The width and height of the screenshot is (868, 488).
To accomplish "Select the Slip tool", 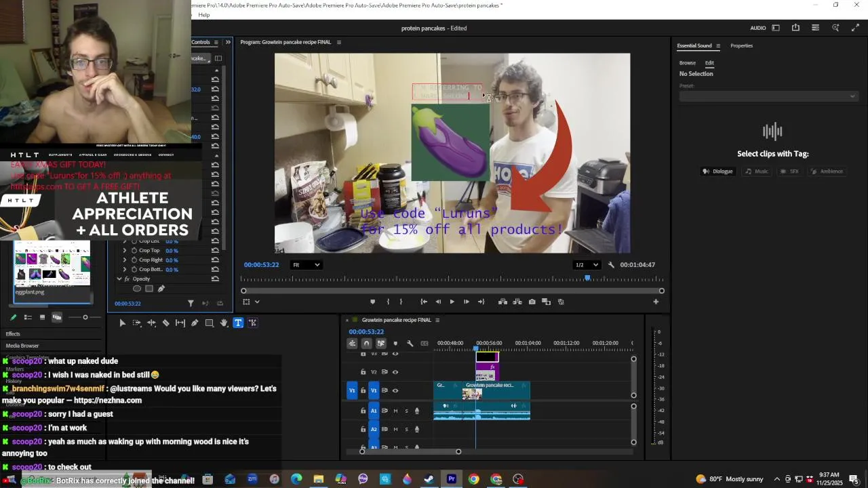I will click(180, 323).
